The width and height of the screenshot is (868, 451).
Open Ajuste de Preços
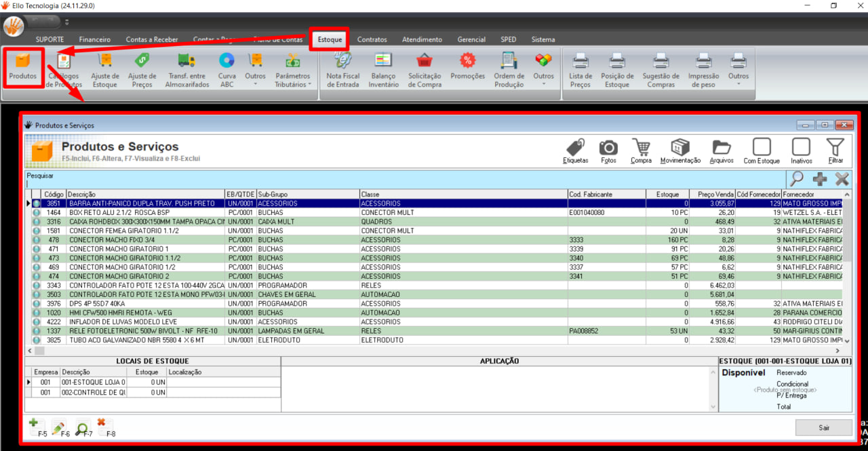[142, 71]
